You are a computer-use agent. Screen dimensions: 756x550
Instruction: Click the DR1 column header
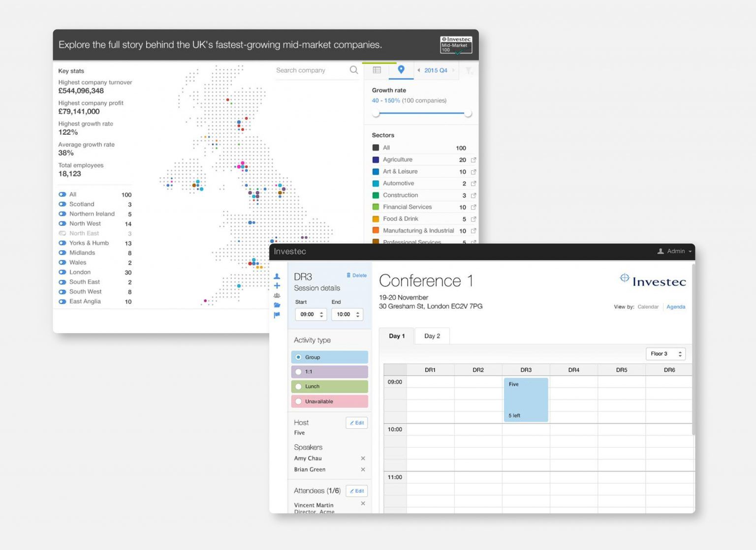[430, 370]
